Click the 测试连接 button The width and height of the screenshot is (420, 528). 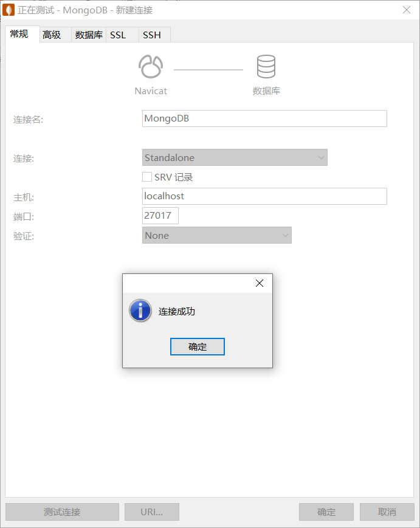[x=63, y=512]
